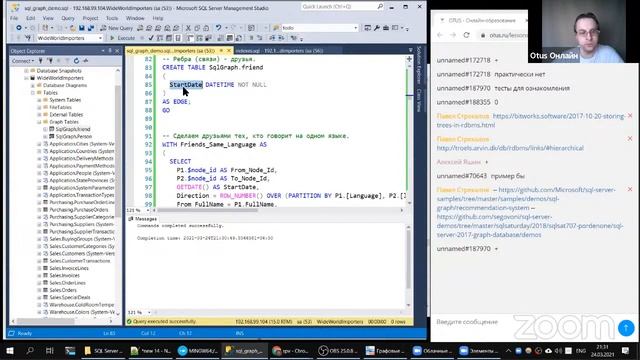This screenshot has width=640, height=360.
Task: Execute the current query
Action: [x=122, y=38]
